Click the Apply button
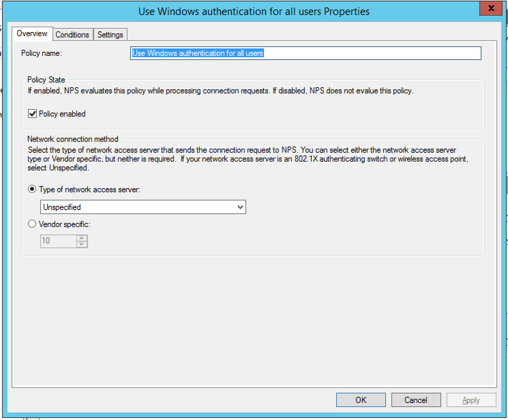The image size is (508, 420). tap(471, 400)
